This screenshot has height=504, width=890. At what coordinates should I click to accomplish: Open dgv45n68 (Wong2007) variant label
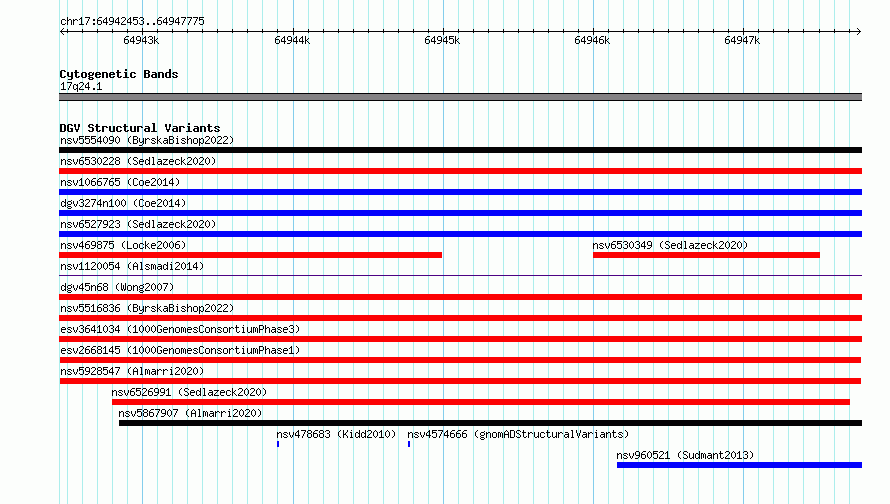[x=117, y=287]
